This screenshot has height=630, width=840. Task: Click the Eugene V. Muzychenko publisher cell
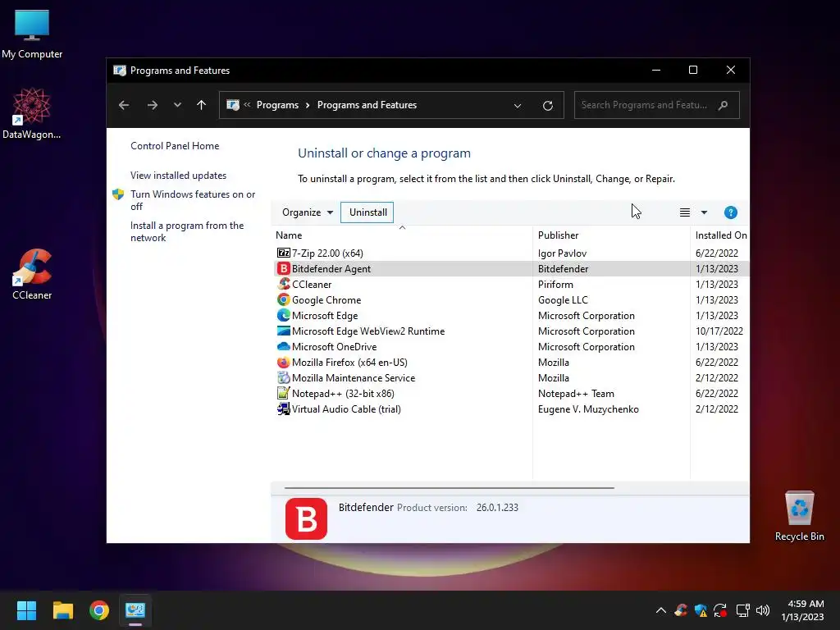click(588, 409)
